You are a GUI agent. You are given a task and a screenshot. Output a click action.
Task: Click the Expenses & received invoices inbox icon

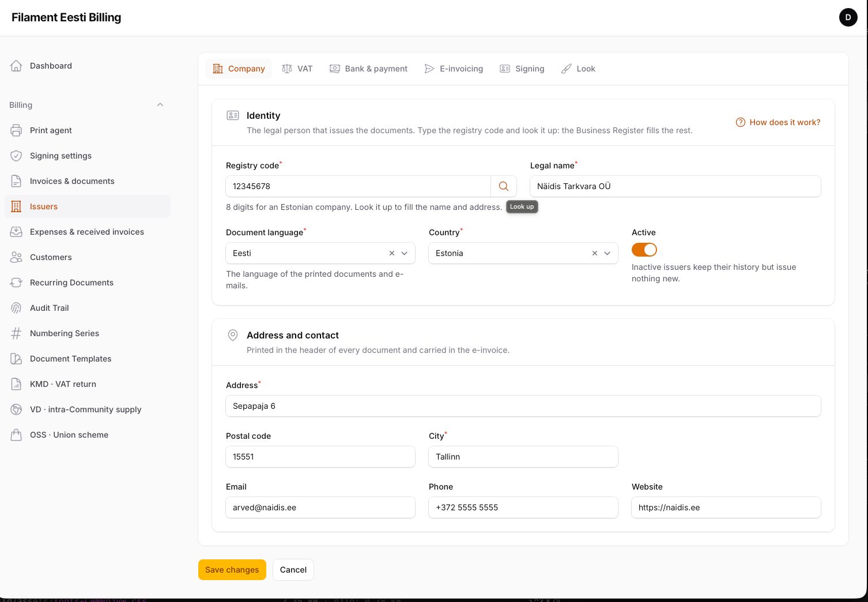tap(16, 232)
